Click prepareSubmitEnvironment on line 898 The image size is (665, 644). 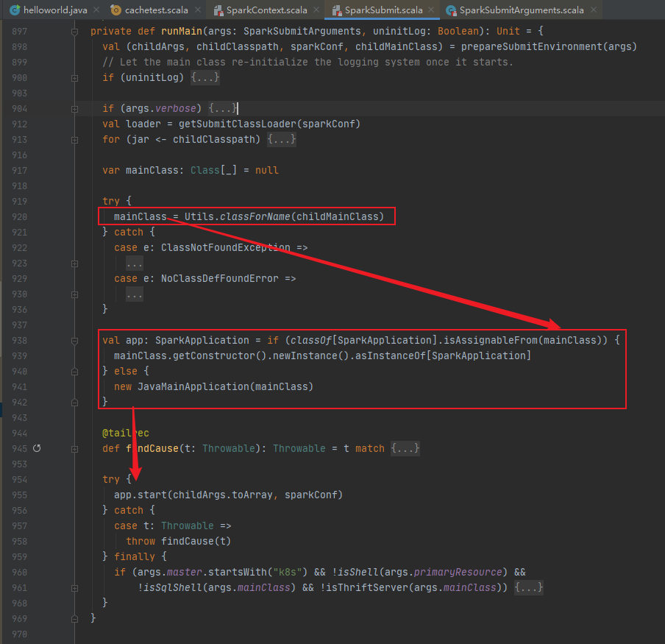coord(532,46)
